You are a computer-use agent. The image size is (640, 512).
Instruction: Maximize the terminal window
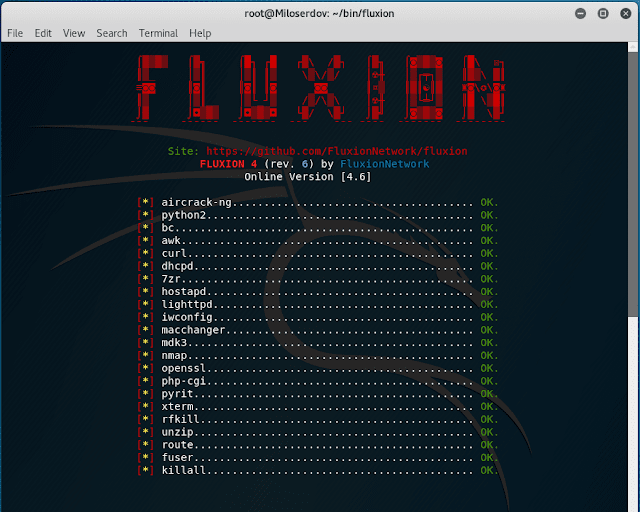[603, 13]
